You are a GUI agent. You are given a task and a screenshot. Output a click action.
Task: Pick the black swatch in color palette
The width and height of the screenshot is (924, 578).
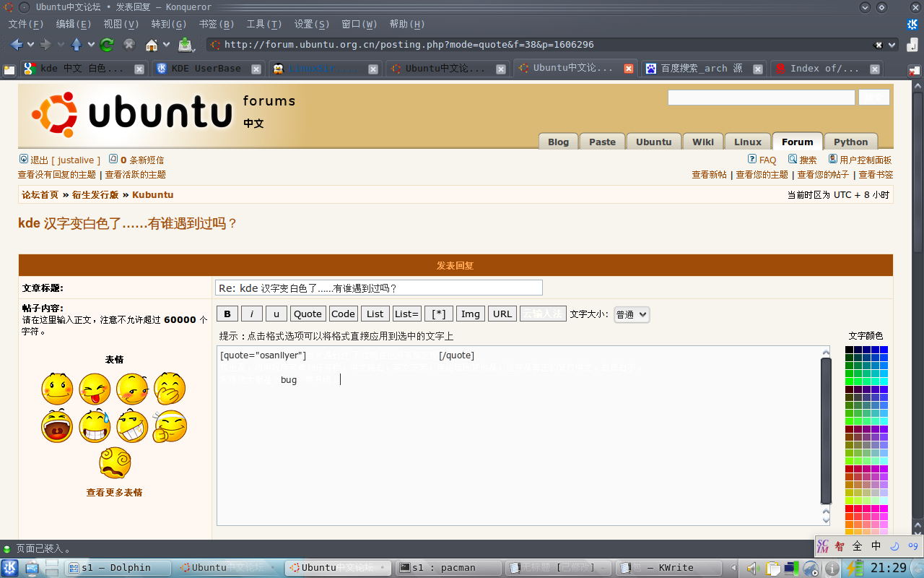pyautogui.click(x=849, y=350)
